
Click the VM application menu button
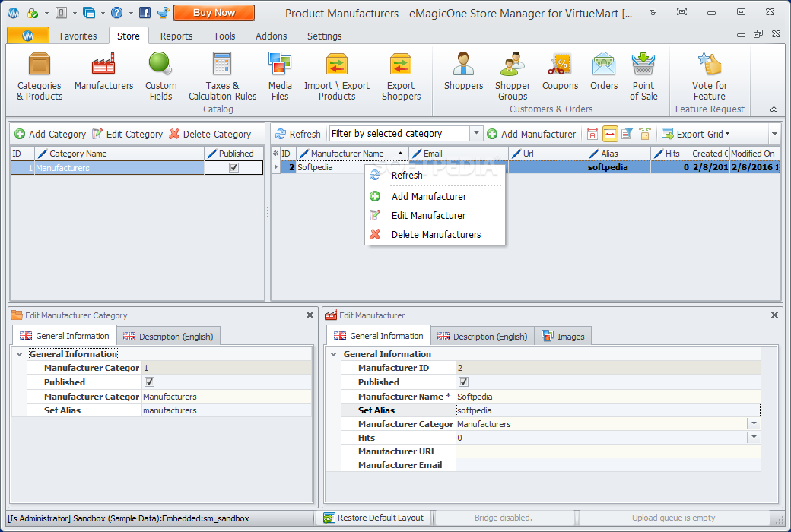28,35
